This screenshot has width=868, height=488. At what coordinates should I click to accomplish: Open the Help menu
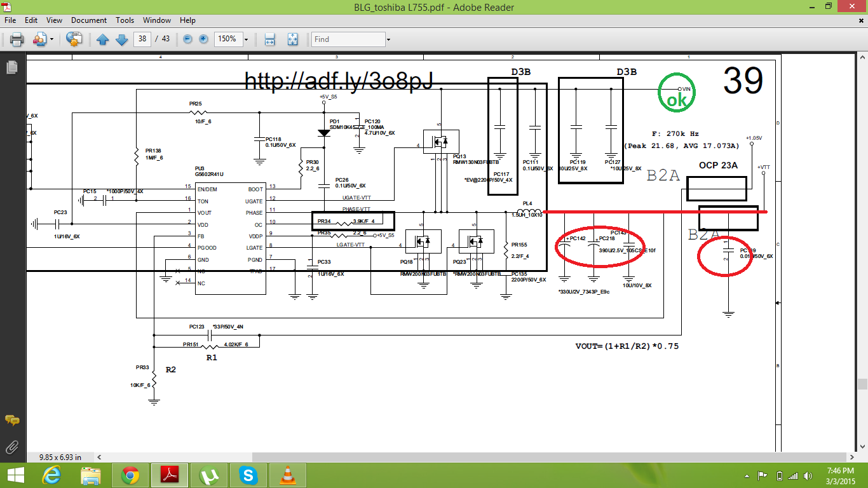coord(187,20)
